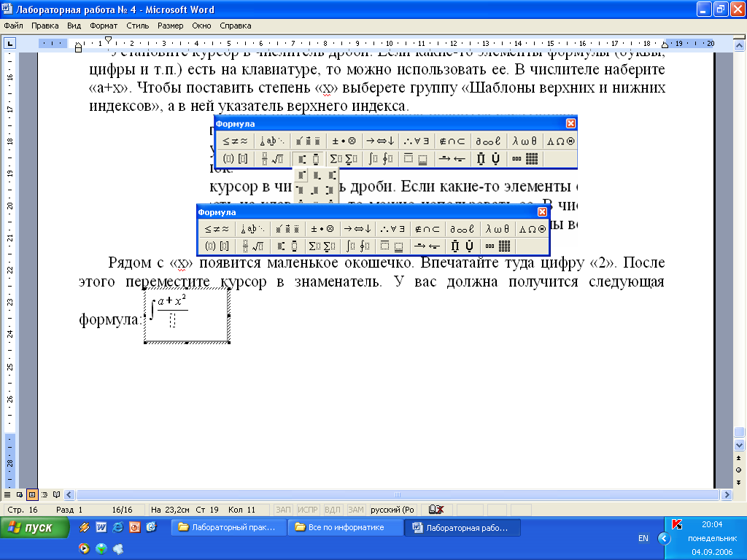Open the Стиль menu
Screen dimensions: 747x560
coord(137,26)
